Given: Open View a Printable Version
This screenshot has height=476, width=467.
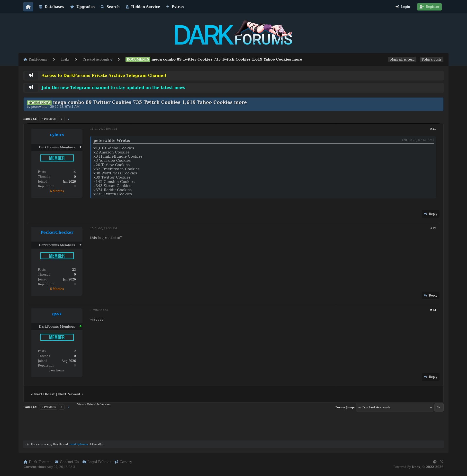Looking at the screenshot, I should 94,404.
